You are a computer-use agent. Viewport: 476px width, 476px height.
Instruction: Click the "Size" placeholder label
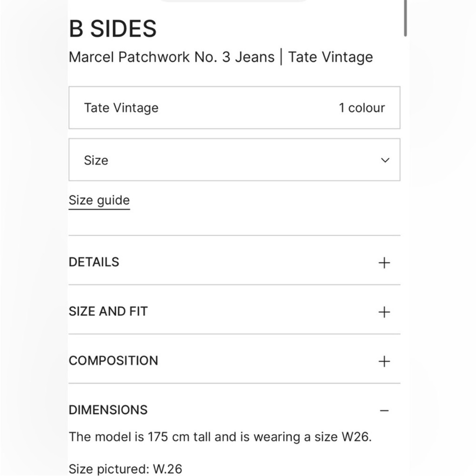tap(96, 160)
